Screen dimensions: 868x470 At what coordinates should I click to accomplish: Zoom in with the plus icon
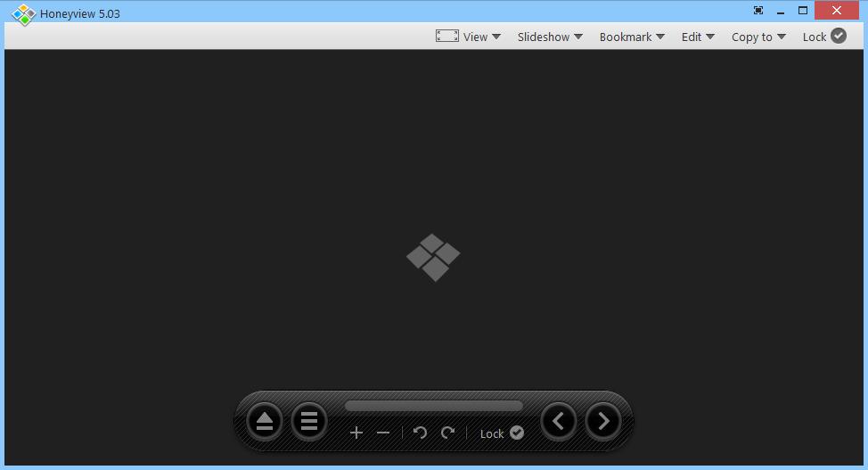[x=356, y=433]
